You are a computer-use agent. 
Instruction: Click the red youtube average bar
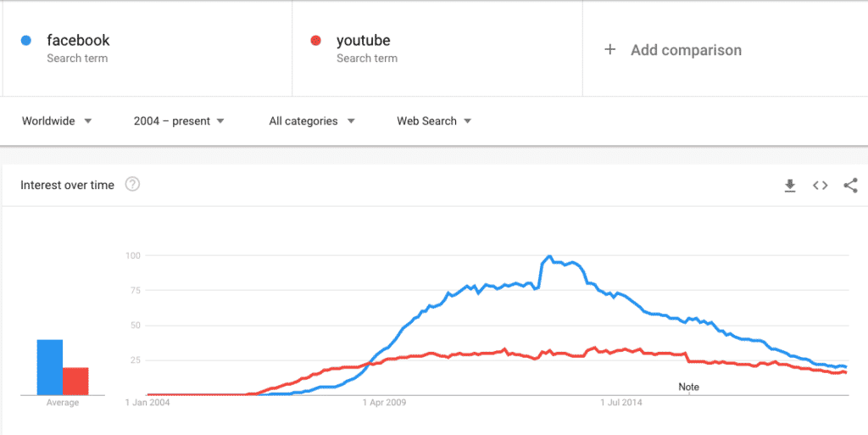75,381
